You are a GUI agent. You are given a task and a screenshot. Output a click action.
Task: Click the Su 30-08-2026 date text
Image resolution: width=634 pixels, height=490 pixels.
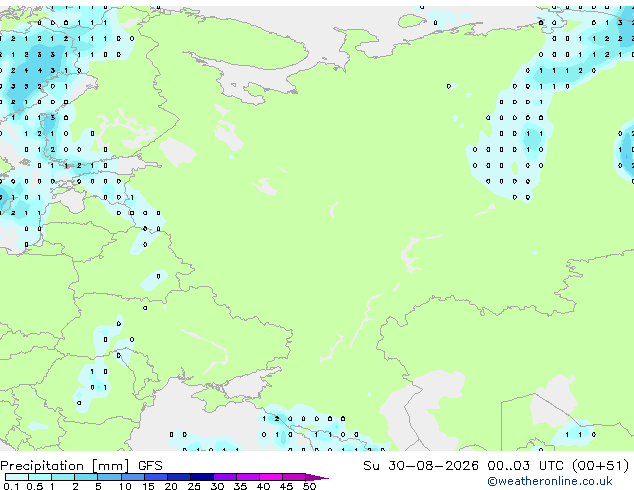point(421,466)
